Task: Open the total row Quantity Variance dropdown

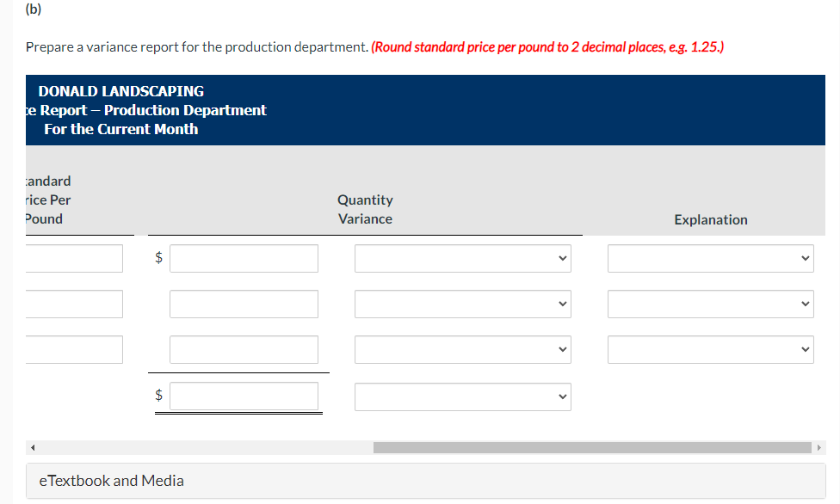Action: point(462,396)
